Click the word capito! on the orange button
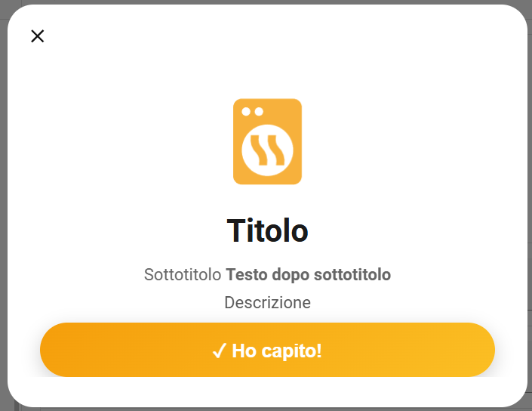This screenshot has width=532, height=411. tap(291, 351)
